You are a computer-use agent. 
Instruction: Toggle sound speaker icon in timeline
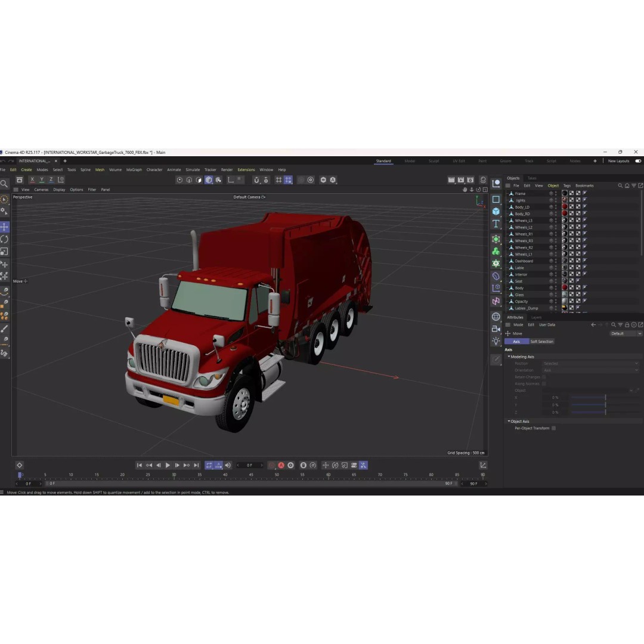click(228, 465)
